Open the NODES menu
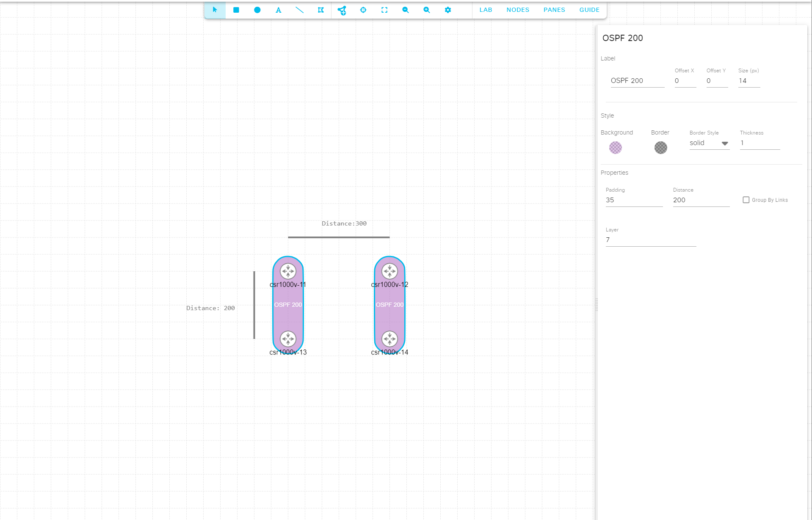 click(517, 10)
